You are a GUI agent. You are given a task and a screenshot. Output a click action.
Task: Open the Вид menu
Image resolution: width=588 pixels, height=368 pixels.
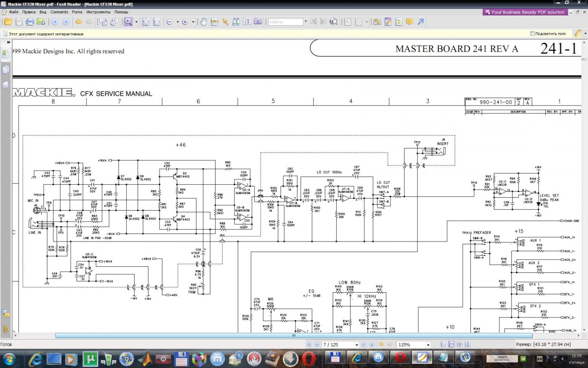click(x=43, y=12)
